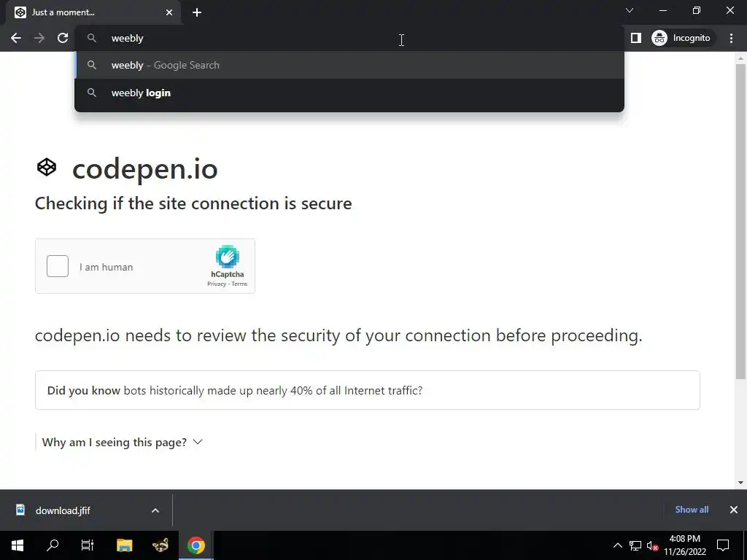Go back using the browser back arrow
747x560 pixels.
16,38
